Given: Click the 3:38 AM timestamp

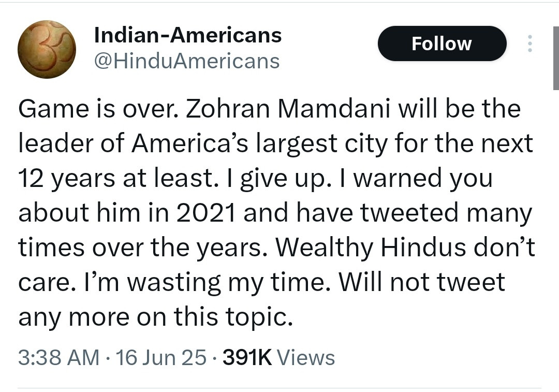Looking at the screenshot, I should coord(58,357).
